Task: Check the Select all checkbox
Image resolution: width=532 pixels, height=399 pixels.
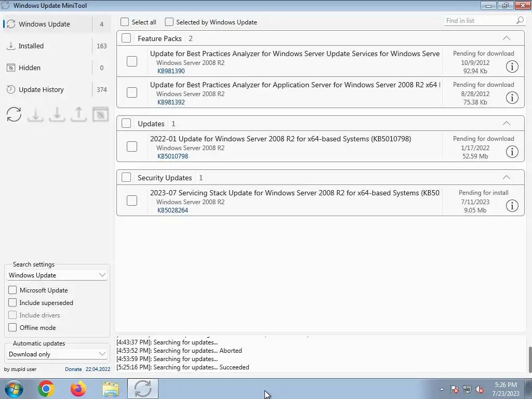Action: pos(125,22)
